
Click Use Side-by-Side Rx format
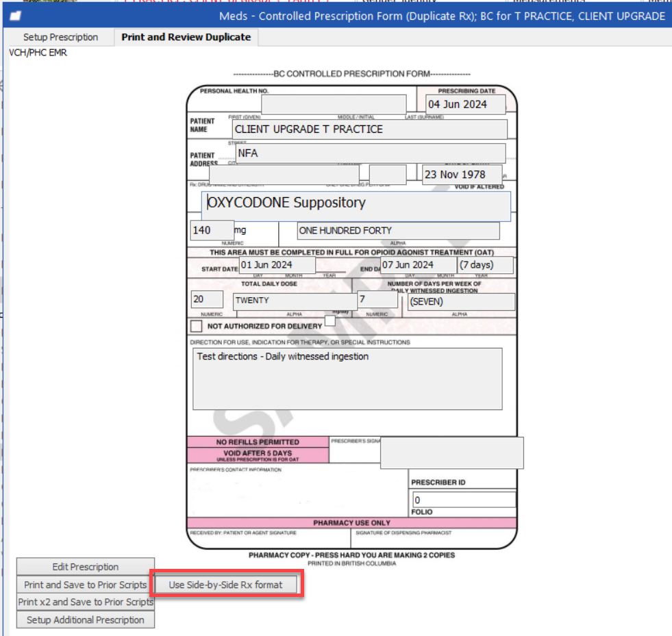(x=226, y=585)
